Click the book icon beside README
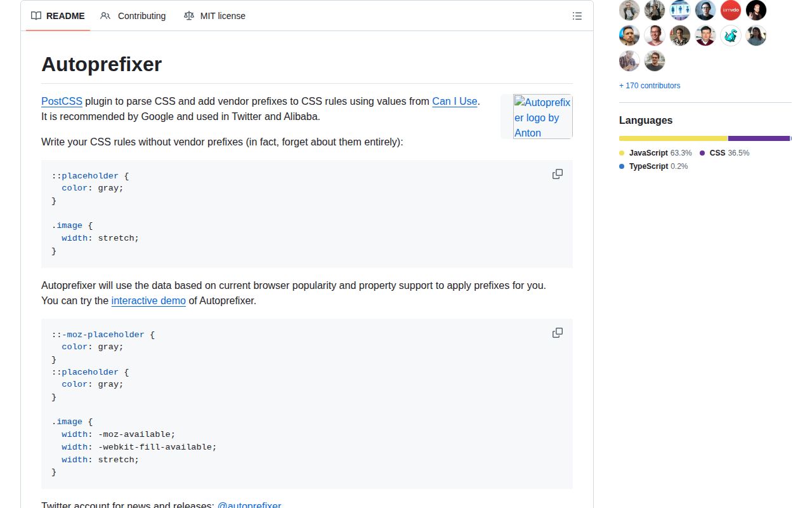 click(x=36, y=16)
